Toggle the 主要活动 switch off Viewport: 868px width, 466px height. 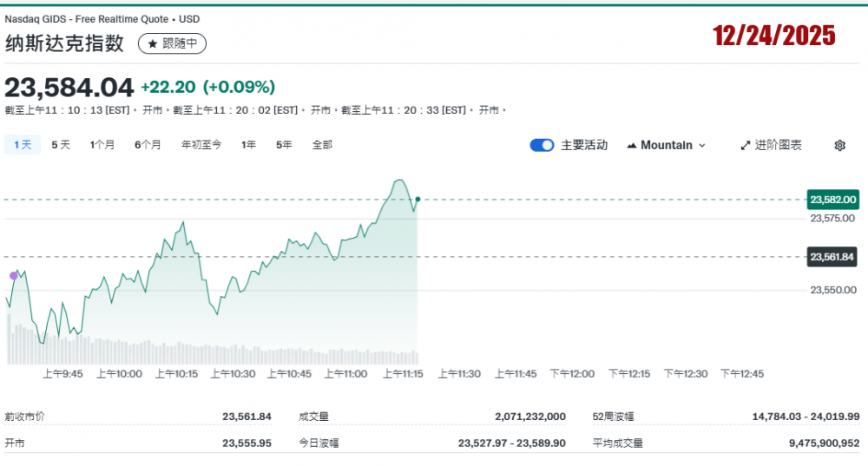coord(542,145)
